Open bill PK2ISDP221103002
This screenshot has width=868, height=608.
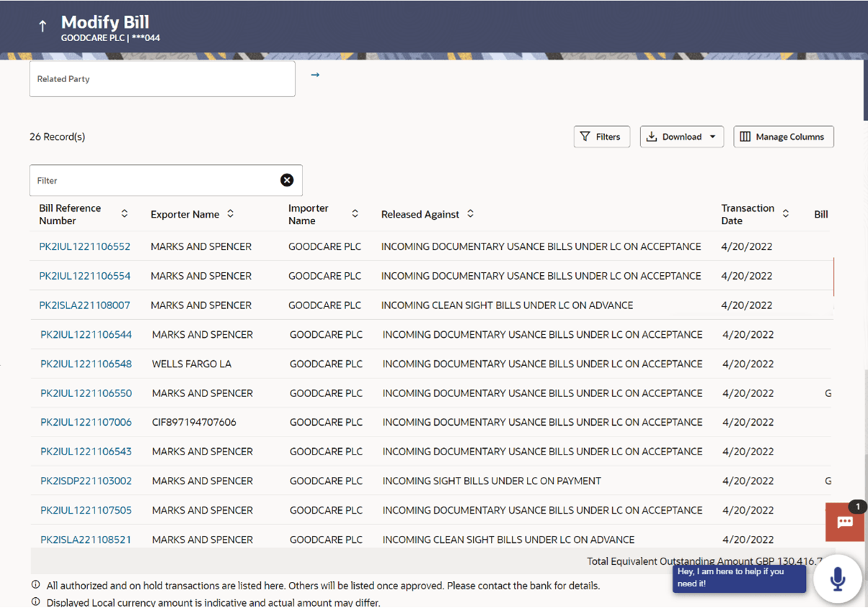pos(86,481)
